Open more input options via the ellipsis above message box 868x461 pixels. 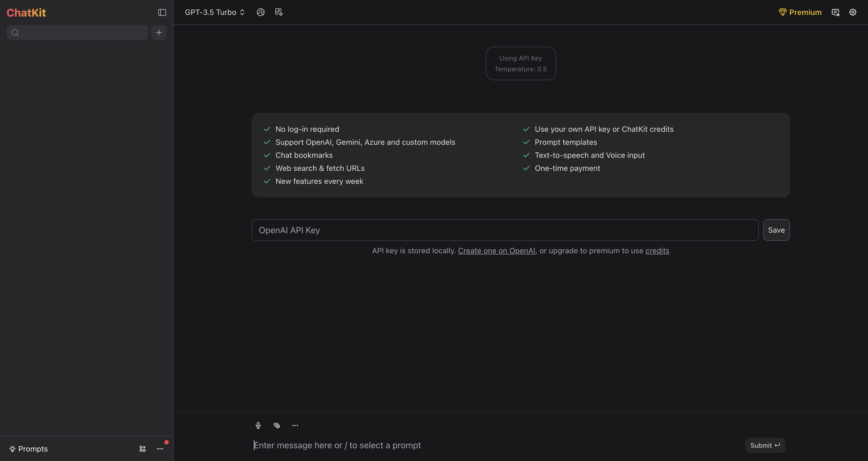(295, 425)
